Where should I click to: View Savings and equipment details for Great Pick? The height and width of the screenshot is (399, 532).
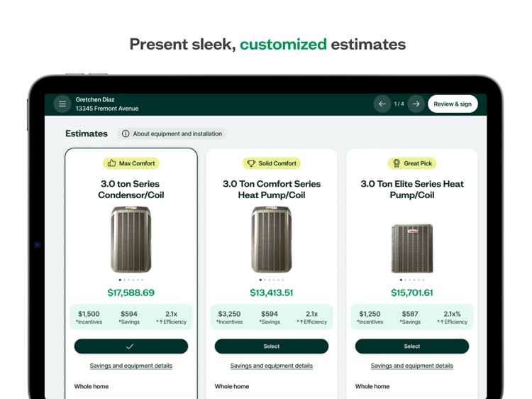411,366
